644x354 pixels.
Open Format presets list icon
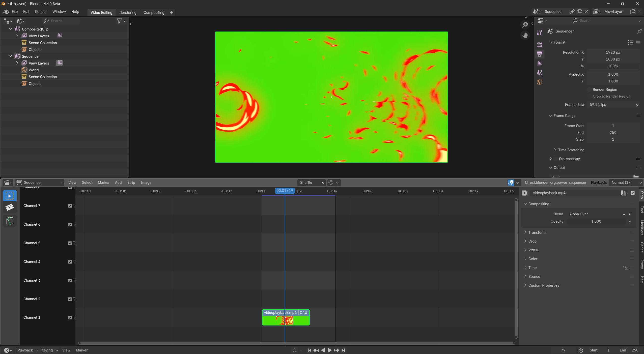[630, 42]
